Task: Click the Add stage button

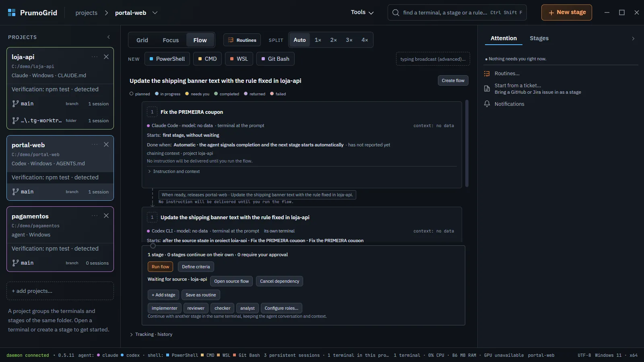Action: (163, 295)
